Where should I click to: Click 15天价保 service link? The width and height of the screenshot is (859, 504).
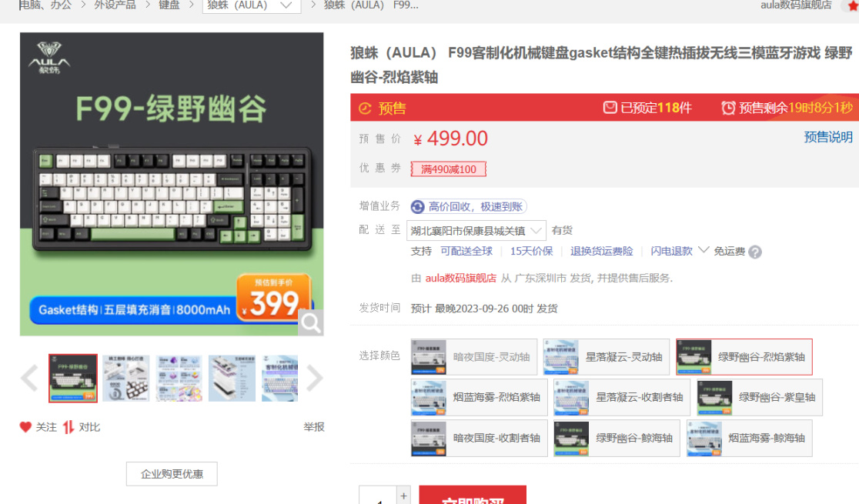(531, 251)
